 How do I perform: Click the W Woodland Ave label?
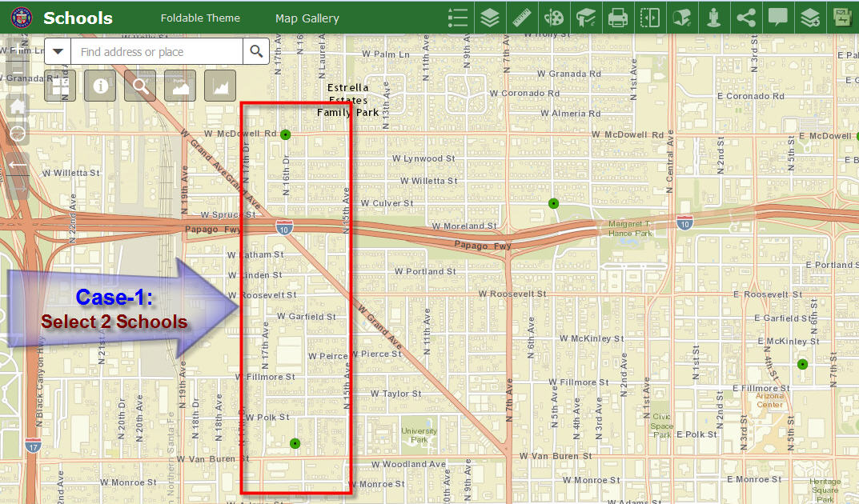(408, 464)
